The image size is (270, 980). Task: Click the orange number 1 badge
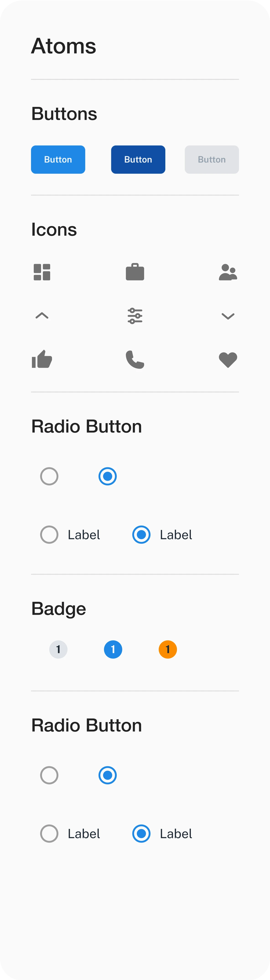[168, 649]
